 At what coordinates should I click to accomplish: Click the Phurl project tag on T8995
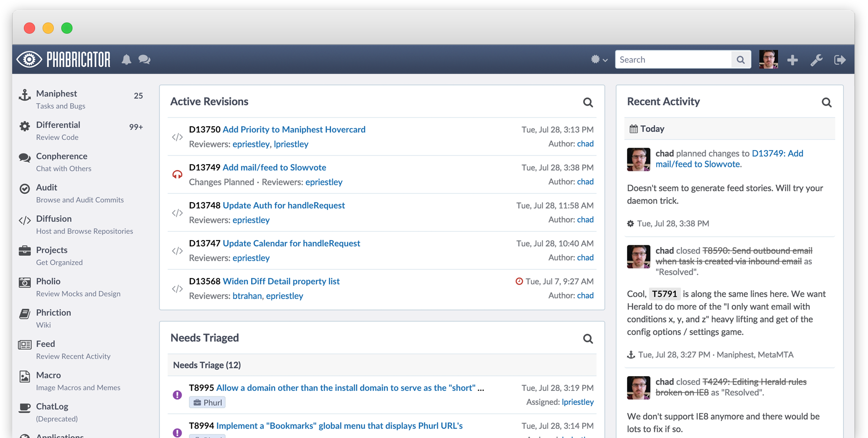tap(207, 402)
